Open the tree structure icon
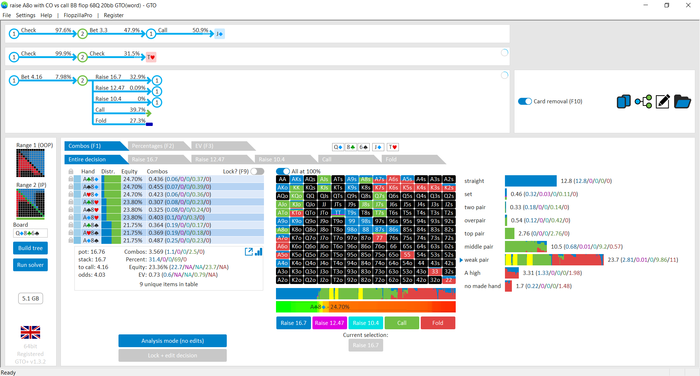 (643, 101)
